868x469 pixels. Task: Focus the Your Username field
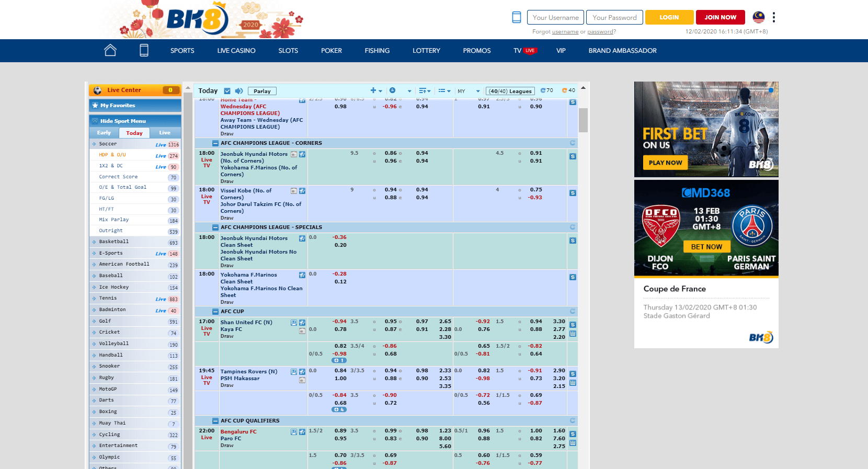click(555, 17)
